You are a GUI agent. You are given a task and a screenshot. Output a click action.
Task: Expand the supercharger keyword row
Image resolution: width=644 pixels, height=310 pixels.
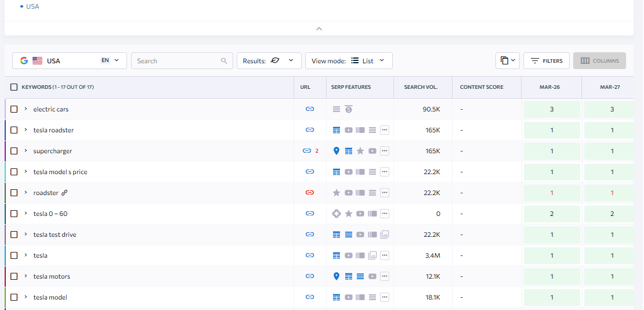click(26, 151)
